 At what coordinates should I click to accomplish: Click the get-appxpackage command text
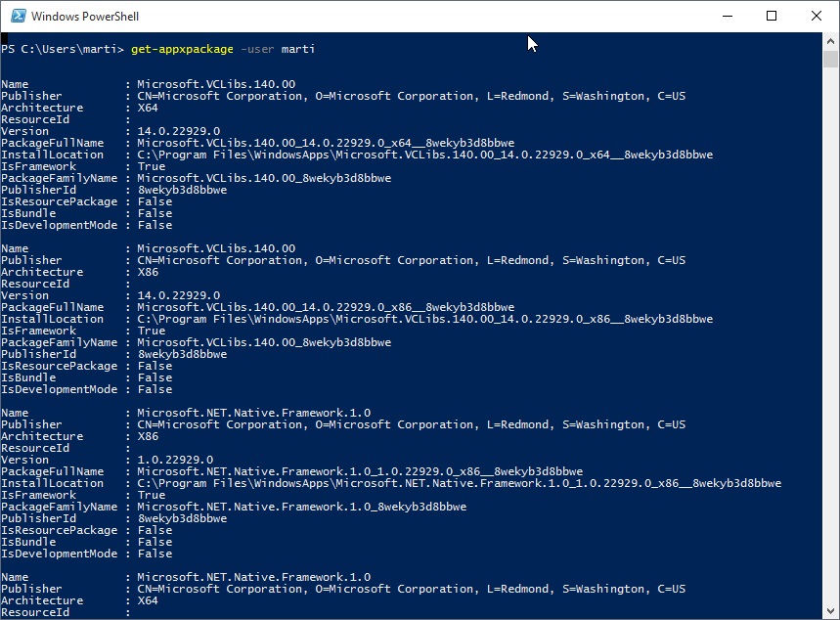182,49
